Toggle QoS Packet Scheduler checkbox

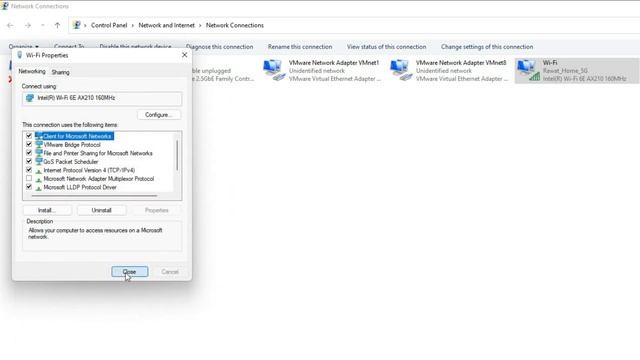[29, 162]
